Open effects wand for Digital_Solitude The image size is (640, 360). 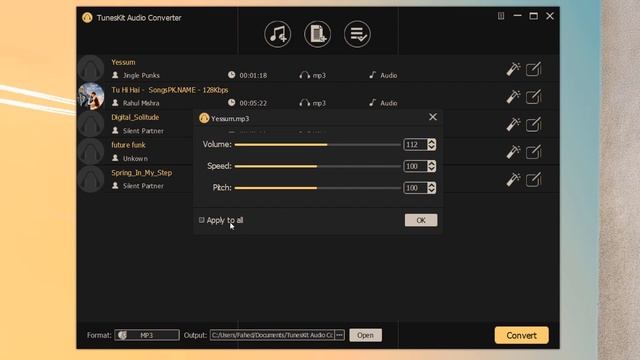tap(513, 124)
